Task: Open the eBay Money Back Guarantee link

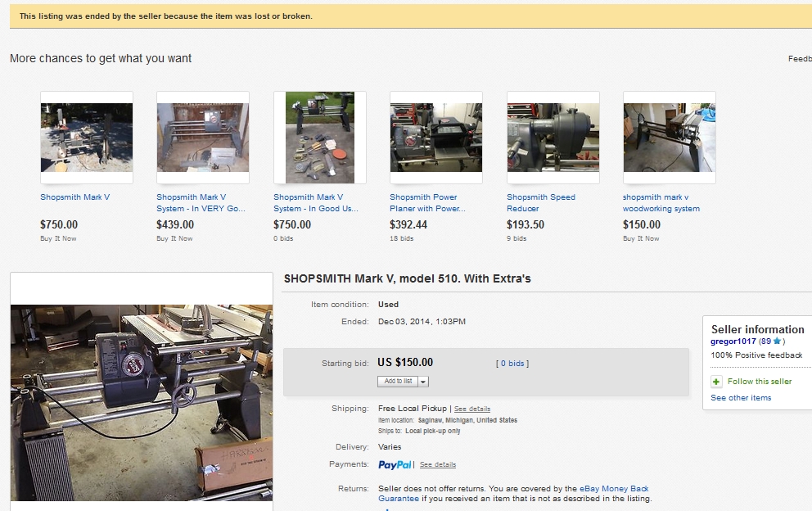Action: (x=512, y=493)
